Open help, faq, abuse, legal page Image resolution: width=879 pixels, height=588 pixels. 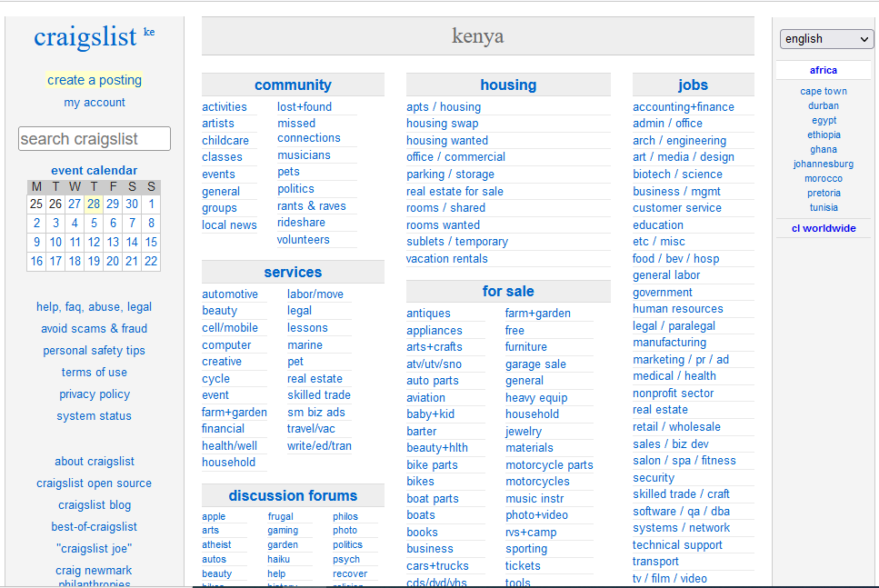(95, 307)
